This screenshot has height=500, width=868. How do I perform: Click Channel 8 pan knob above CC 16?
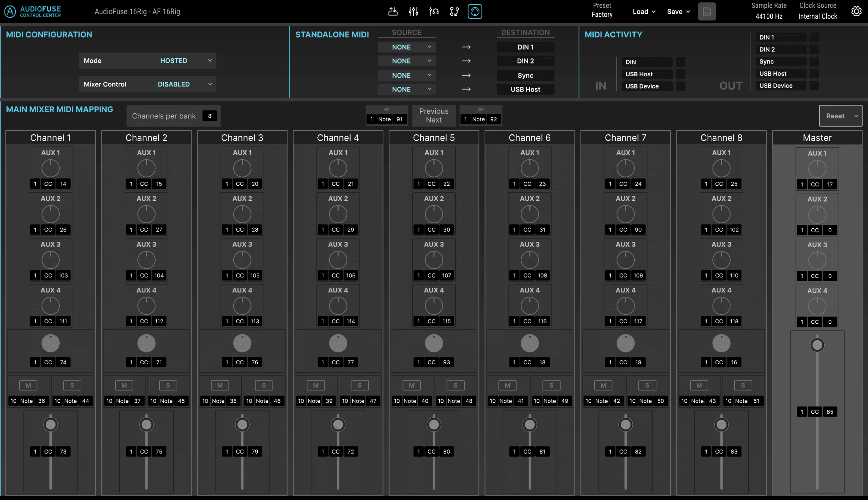[721, 343]
